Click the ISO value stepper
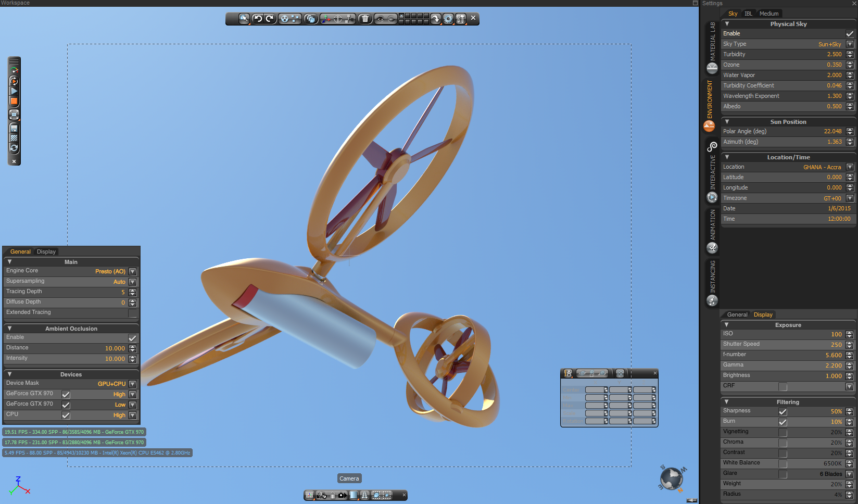858x504 pixels. pos(850,335)
